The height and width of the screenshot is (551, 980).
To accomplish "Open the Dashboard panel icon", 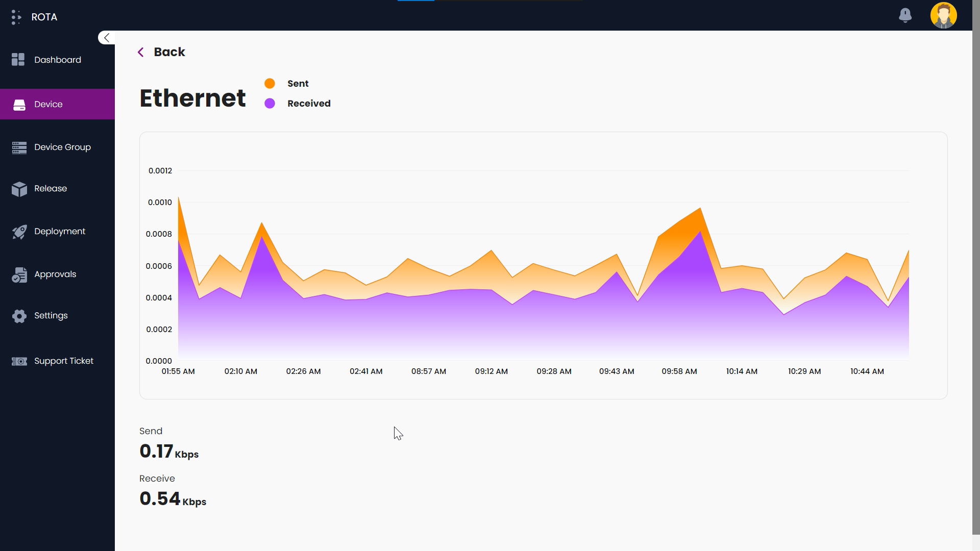I will tap(18, 59).
